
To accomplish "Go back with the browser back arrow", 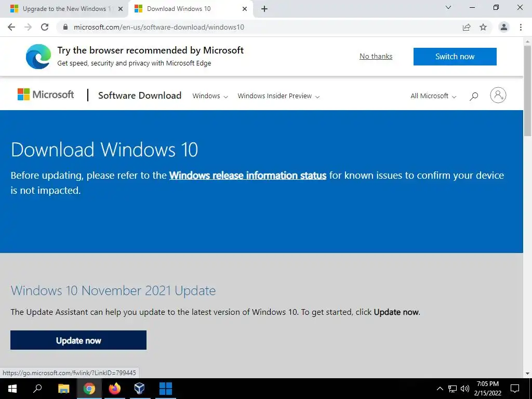I will pos(11,27).
